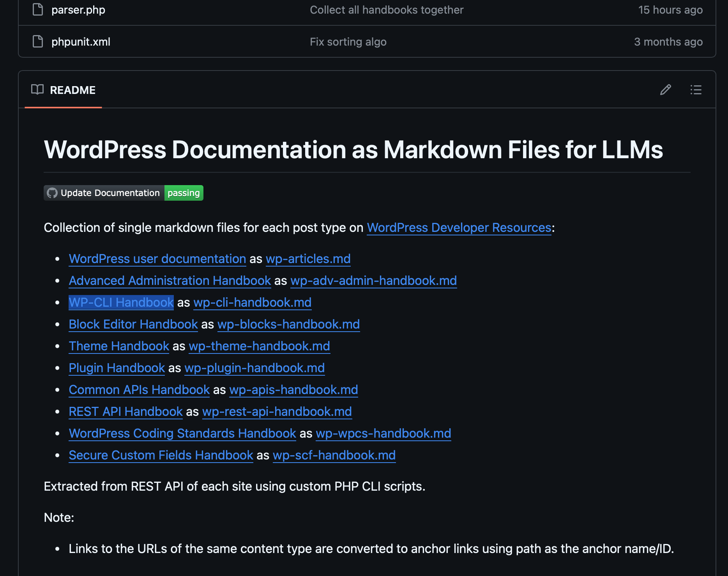Open commit 'Collect all handbooks together'
This screenshot has height=576, width=728.
(387, 10)
